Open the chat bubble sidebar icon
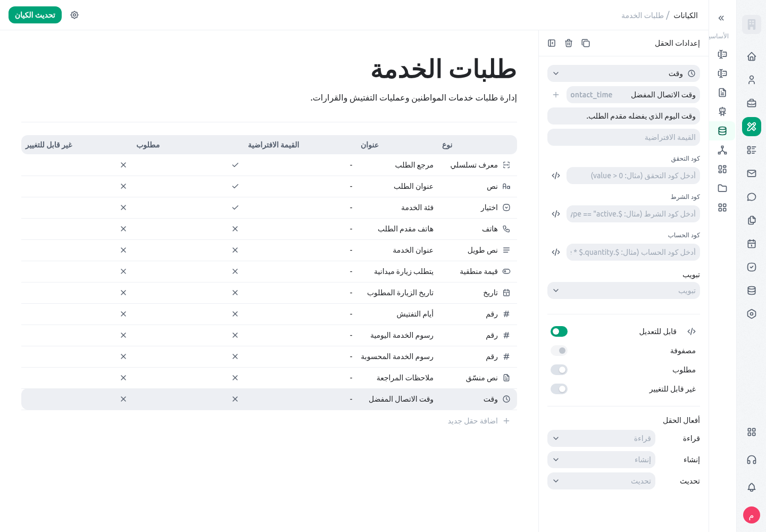The image size is (766, 532). (x=752, y=197)
